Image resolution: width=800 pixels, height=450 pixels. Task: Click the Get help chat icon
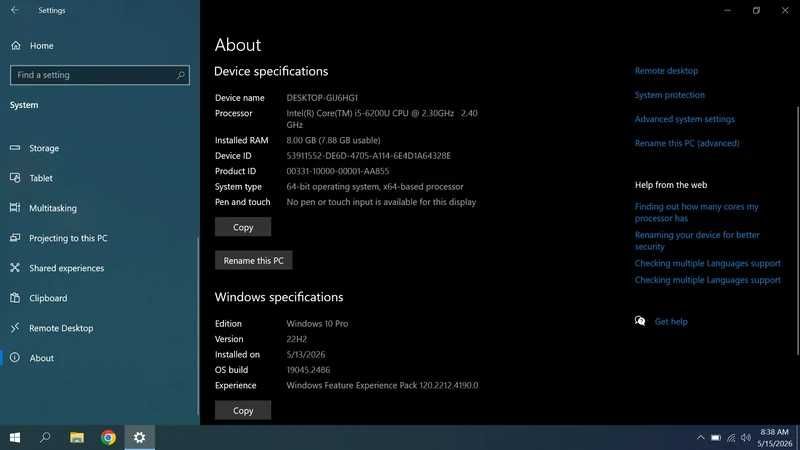click(640, 321)
